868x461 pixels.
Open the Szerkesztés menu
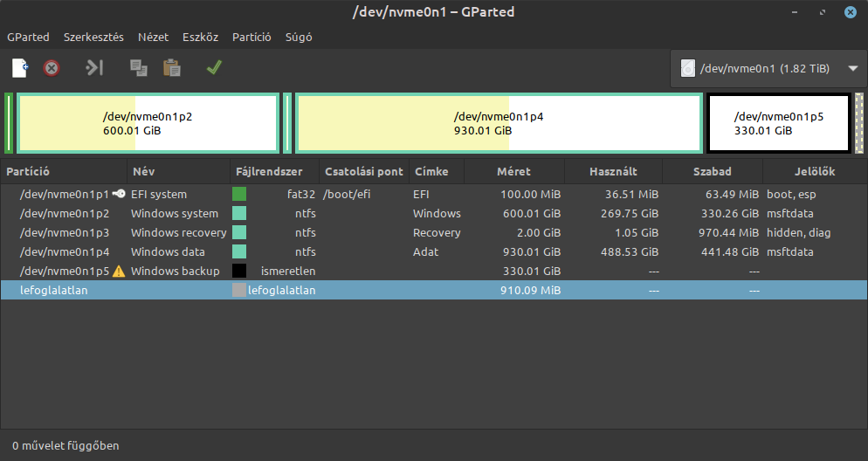tap(93, 37)
